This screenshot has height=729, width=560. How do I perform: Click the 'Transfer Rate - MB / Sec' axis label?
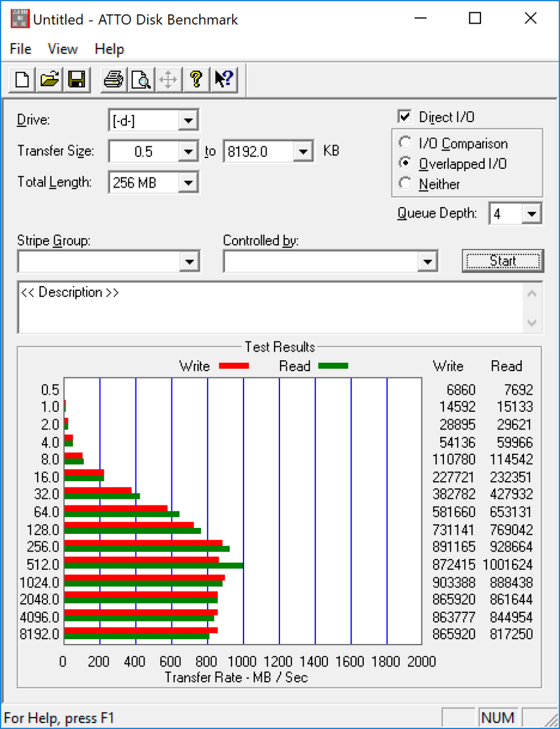tap(236, 677)
